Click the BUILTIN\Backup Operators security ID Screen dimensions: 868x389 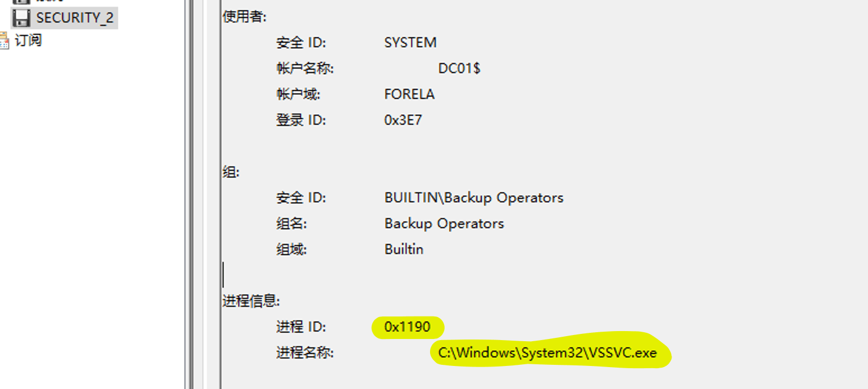pos(474,198)
